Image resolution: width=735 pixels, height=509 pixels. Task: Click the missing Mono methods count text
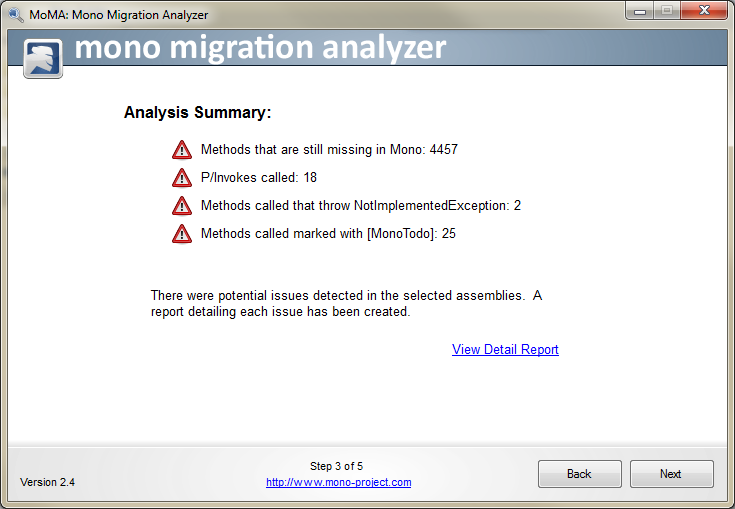(x=329, y=150)
